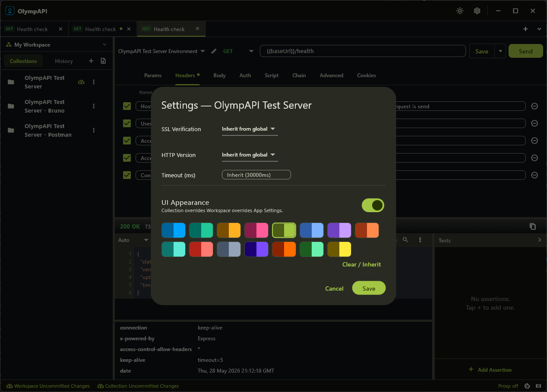Click Workspace Uncommitted Changes status
Screen dimensions: 547x392
click(x=48, y=386)
